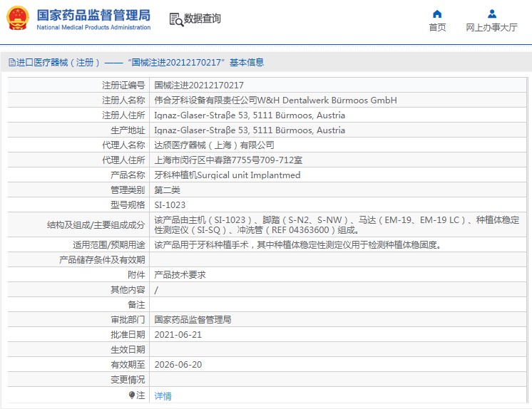
Task: Open 网上办事大厅 text link
Action: click(491, 28)
